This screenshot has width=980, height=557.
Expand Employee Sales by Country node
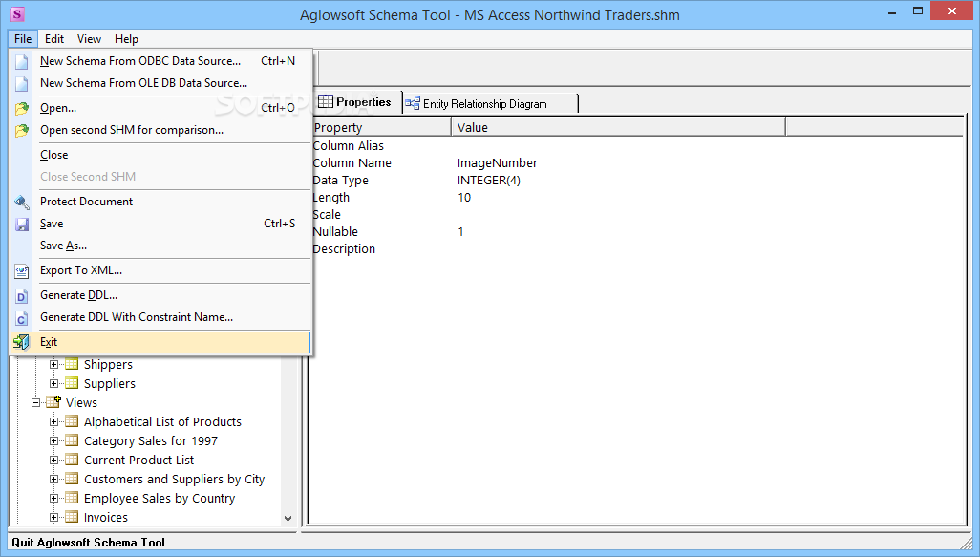tap(53, 499)
